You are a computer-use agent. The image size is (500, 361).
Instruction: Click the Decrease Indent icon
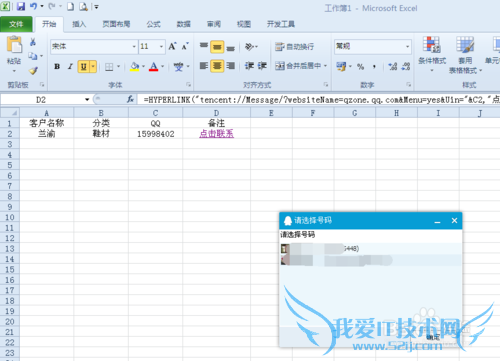[x=249, y=66]
